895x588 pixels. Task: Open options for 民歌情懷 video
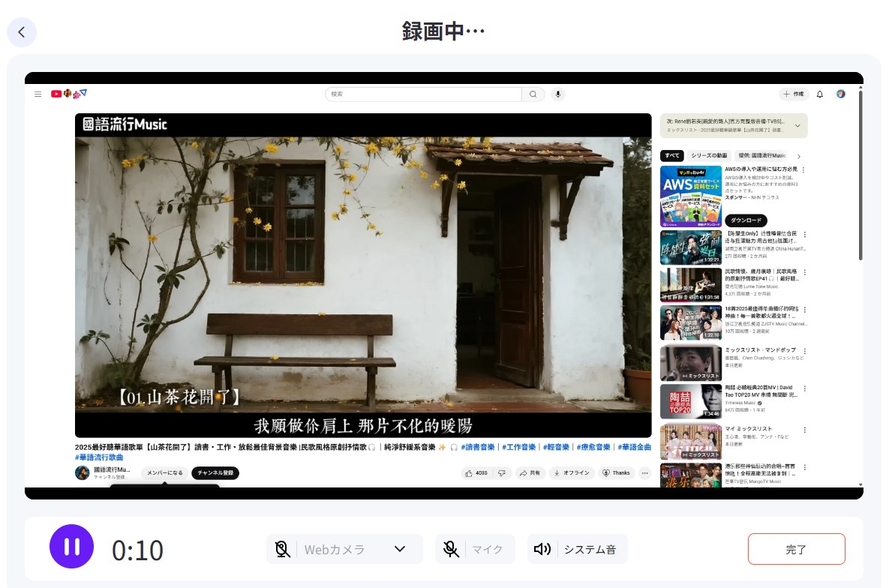[x=805, y=272]
